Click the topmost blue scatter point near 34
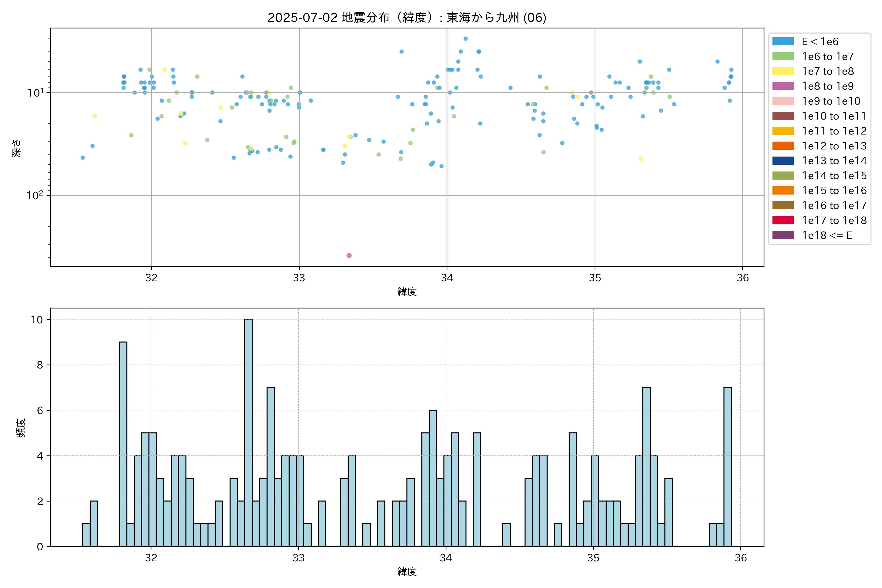Image resolution: width=882 pixels, height=588 pixels. tap(465, 39)
